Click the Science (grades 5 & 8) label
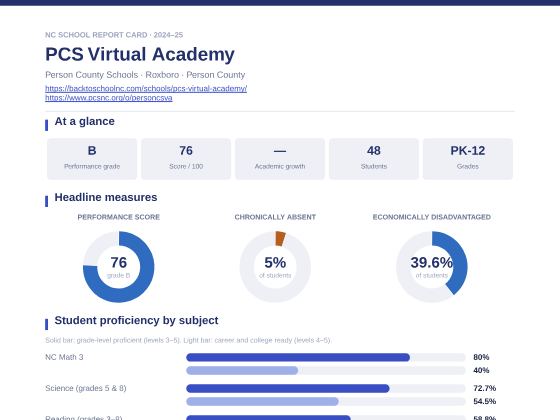The image size is (560, 420). pyautogui.click(x=86, y=388)
